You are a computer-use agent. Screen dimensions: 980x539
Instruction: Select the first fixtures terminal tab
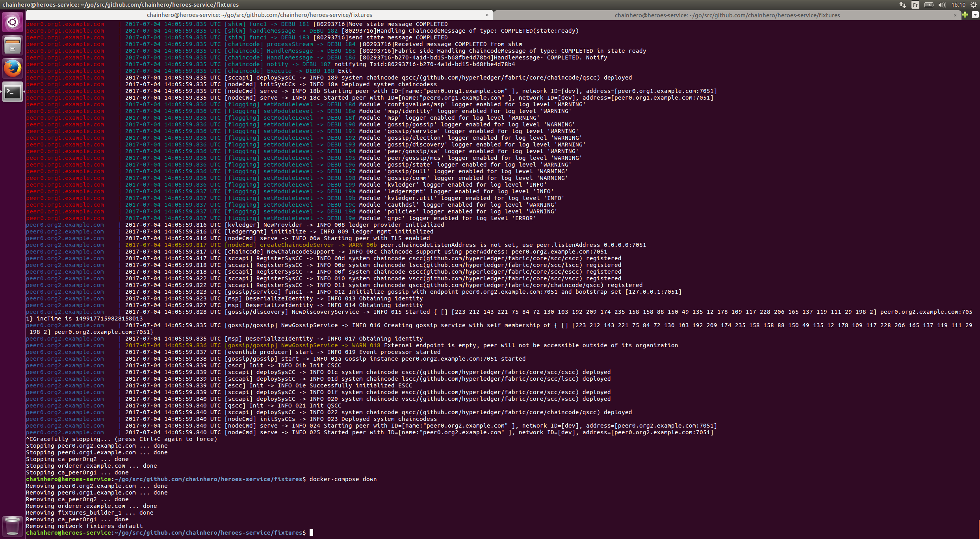[x=259, y=15]
